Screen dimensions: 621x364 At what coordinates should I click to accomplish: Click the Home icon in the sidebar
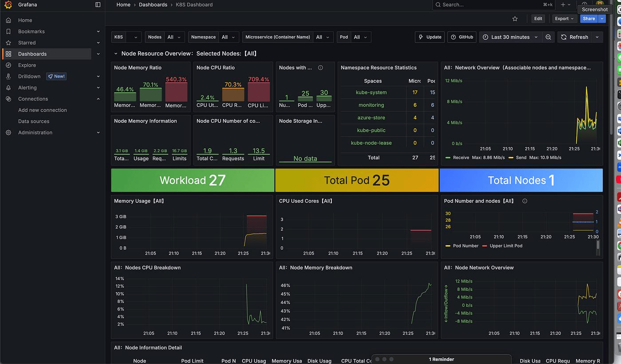(x=8, y=20)
